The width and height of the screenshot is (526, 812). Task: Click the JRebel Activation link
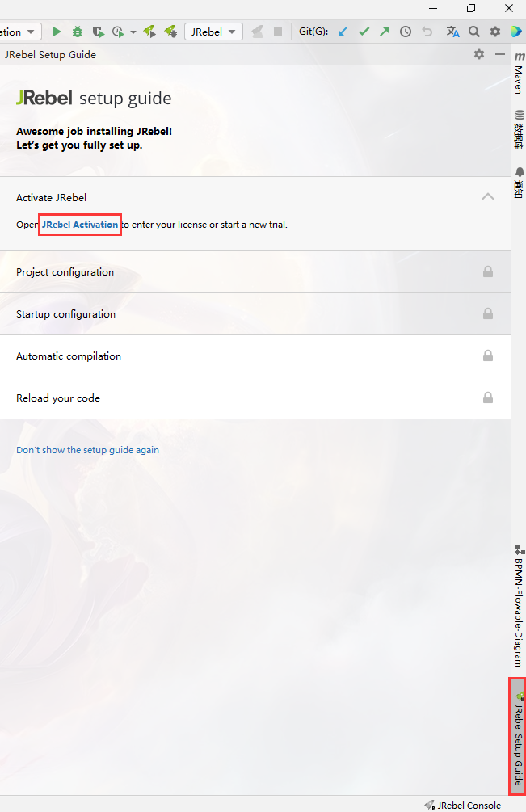click(x=80, y=225)
